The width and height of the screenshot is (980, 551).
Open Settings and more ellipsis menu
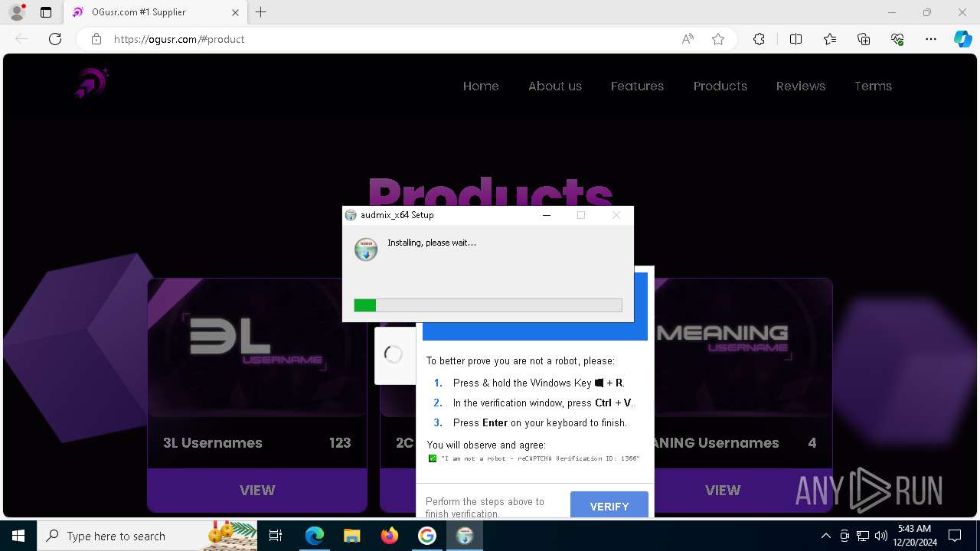(931, 39)
